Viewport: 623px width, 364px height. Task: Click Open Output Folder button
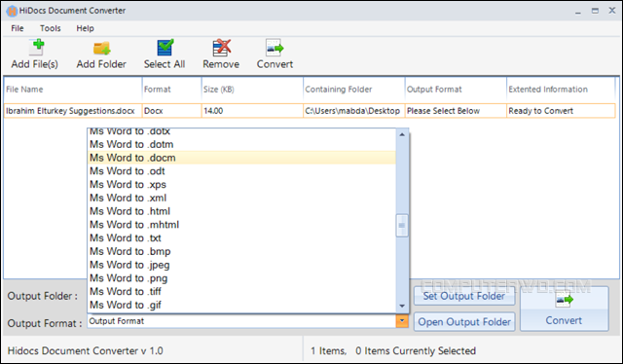point(464,322)
